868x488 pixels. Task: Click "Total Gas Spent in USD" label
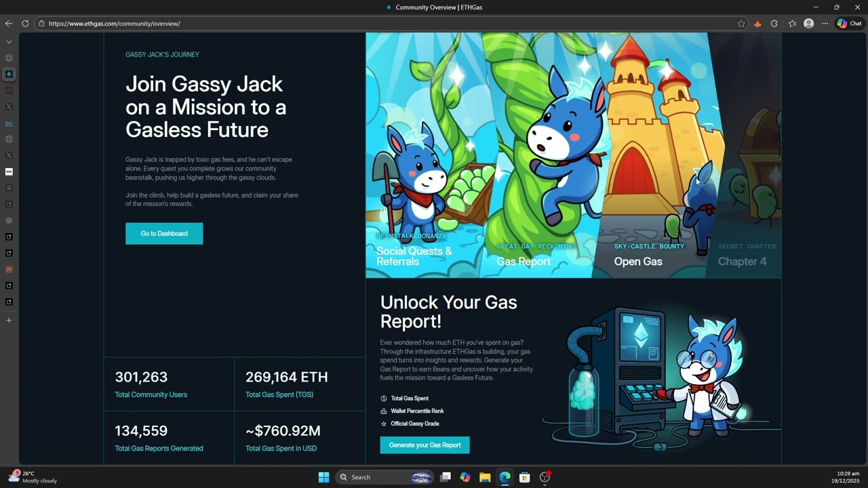tap(281, 448)
